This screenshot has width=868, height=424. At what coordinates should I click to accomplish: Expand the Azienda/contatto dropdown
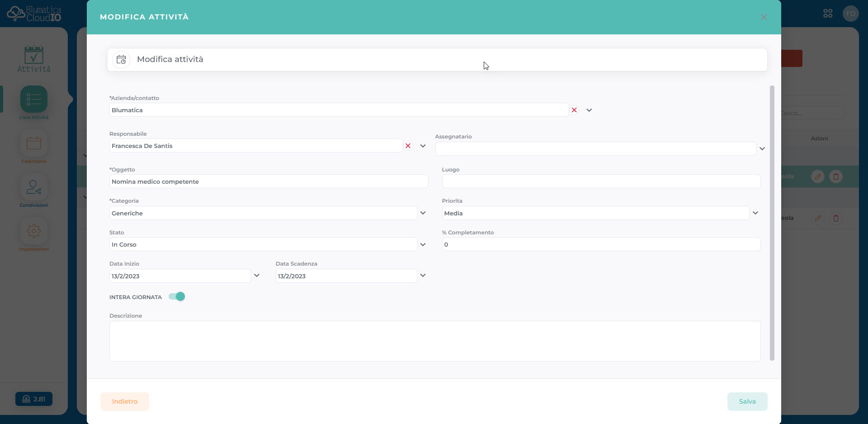click(x=589, y=110)
